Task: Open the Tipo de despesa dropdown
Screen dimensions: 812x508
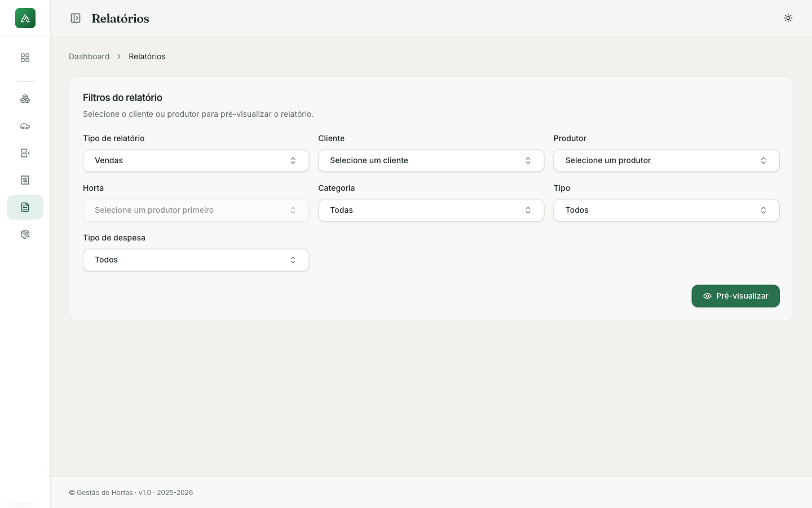Action: (x=196, y=260)
